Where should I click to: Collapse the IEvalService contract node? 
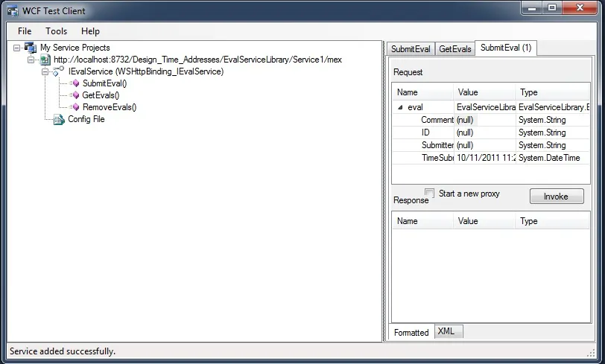click(x=45, y=71)
